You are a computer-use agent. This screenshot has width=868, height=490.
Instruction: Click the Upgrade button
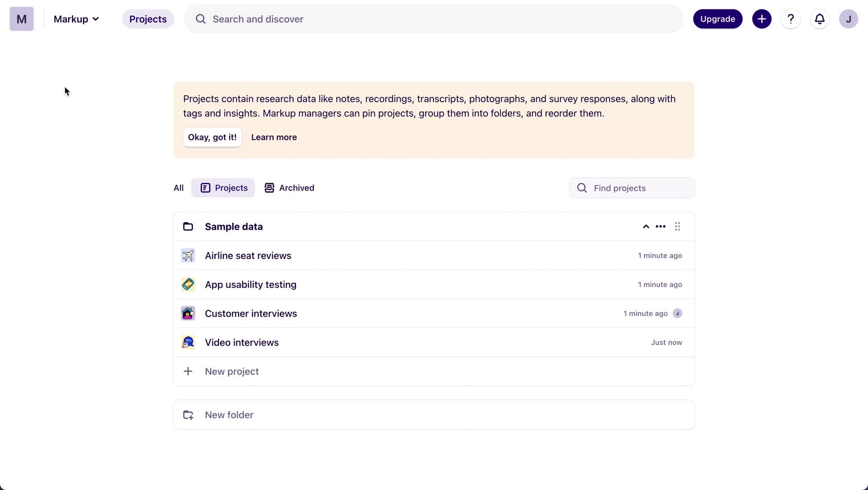pyautogui.click(x=717, y=19)
